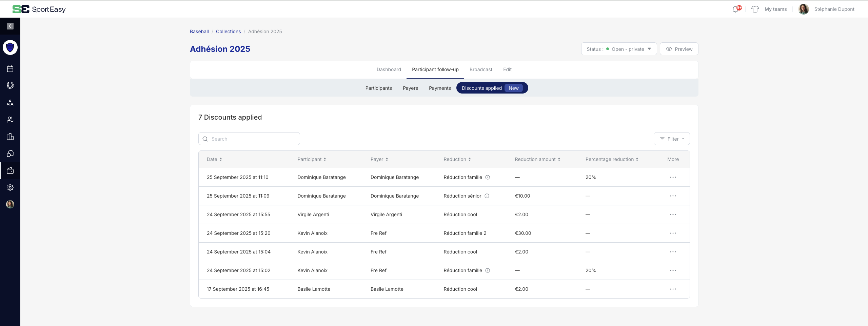Click the discounts Search field
This screenshot has width=868, height=326.
pos(249,139)
